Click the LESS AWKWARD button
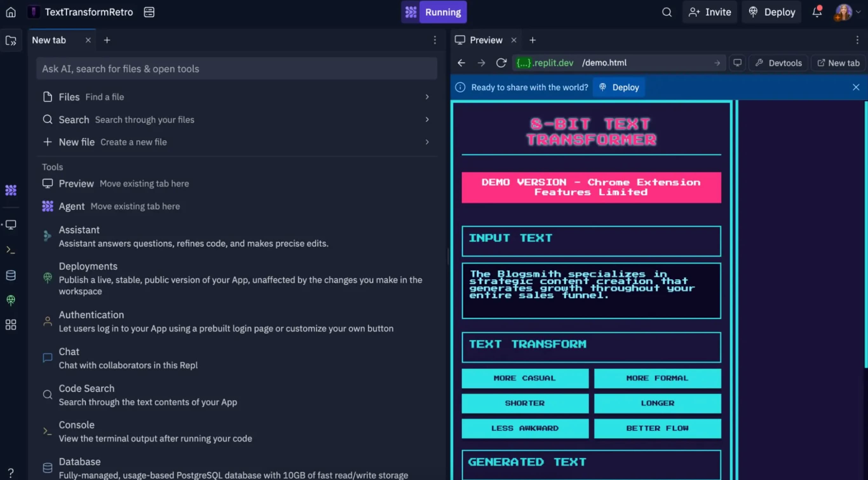868x480 pixels. point(525,429)
